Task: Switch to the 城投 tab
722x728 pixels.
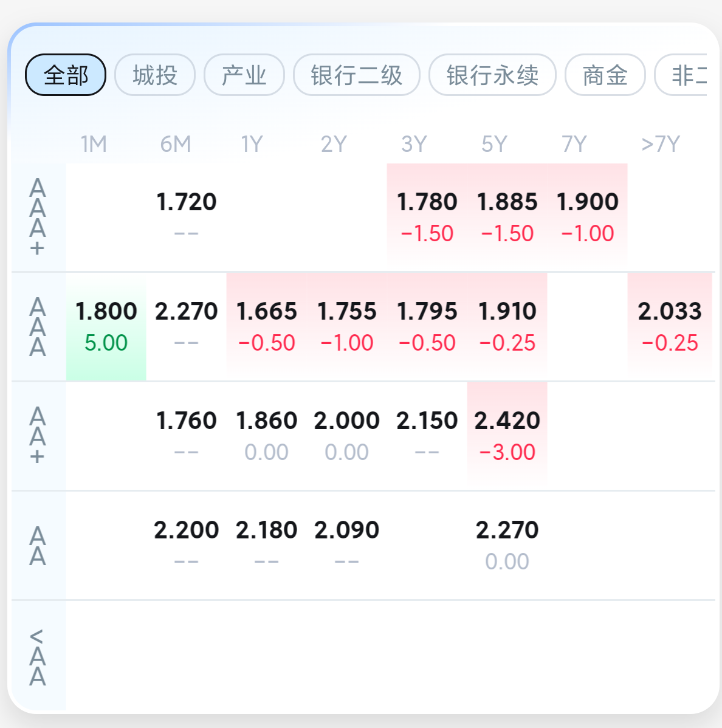Action: click(155, 75)
